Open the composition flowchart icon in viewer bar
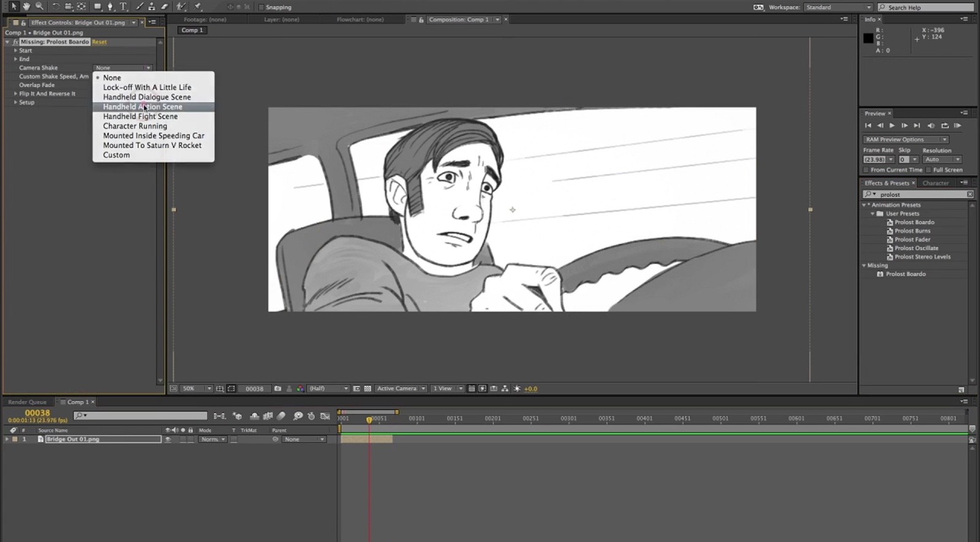This screenshot has width=980, height=542. point(505,389)
